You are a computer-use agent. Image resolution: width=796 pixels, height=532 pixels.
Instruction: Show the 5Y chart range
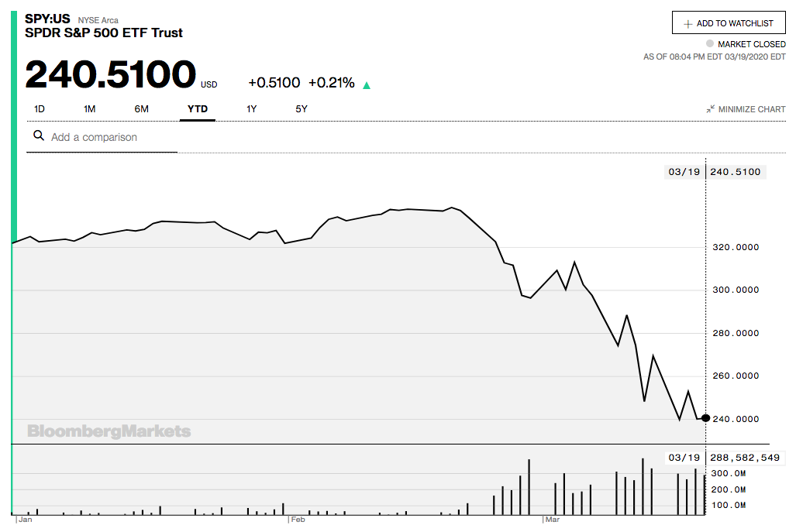click(302, 109)
